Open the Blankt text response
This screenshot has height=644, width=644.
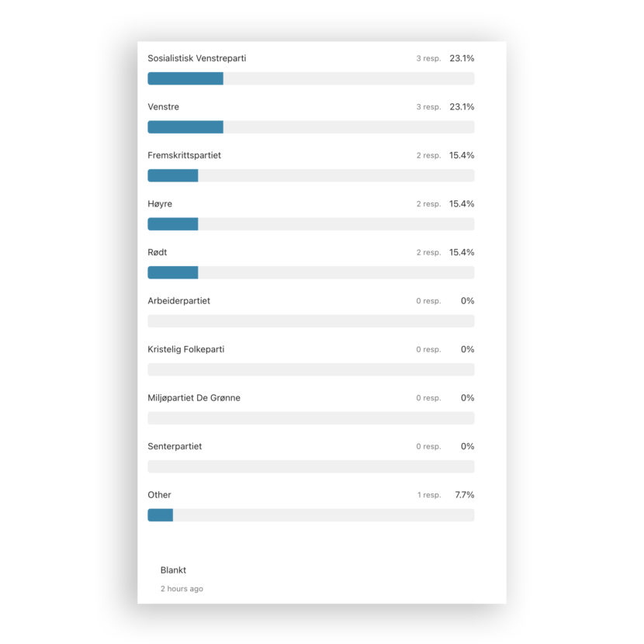pos(173,570)
